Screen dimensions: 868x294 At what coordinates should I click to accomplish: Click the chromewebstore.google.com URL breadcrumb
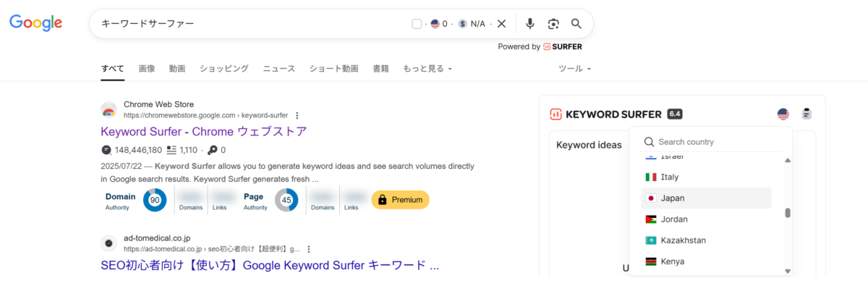(205, 115)
